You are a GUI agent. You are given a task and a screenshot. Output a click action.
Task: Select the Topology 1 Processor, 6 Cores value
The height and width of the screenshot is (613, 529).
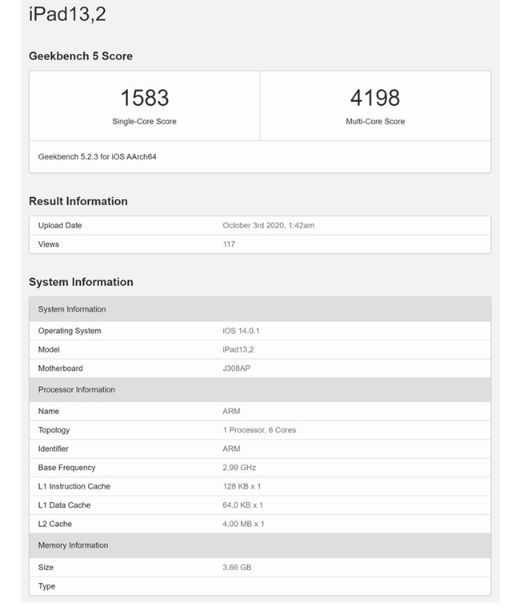(x=259, y=430)
